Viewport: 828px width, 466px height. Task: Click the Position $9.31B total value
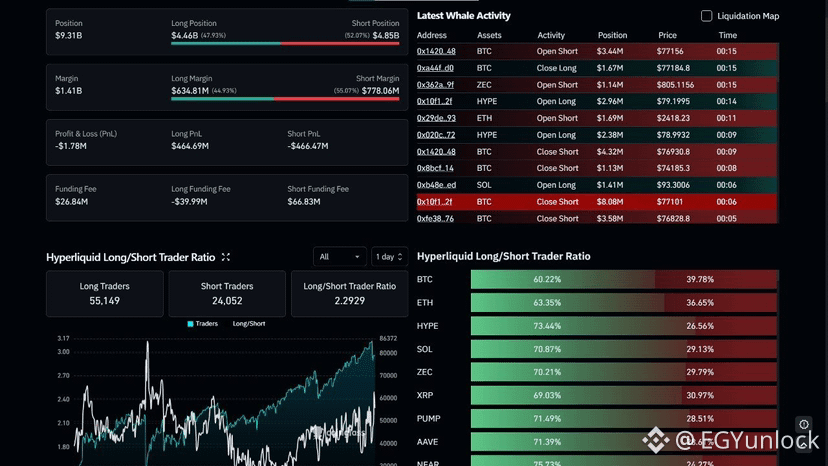(69, 35)
